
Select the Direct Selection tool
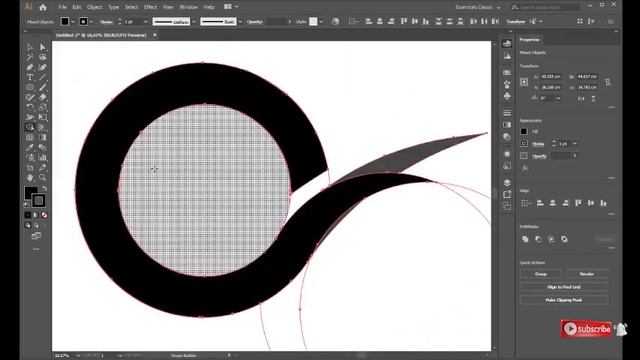42,47
